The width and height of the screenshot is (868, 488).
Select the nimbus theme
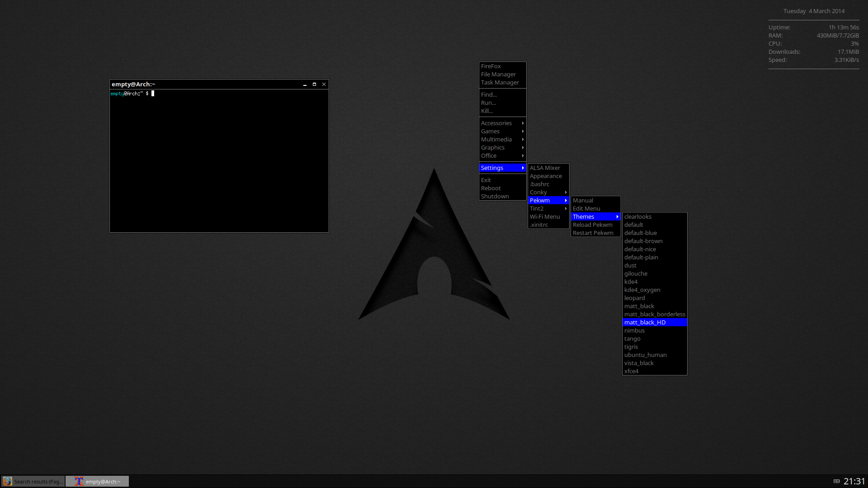click(x=655, y=330)
